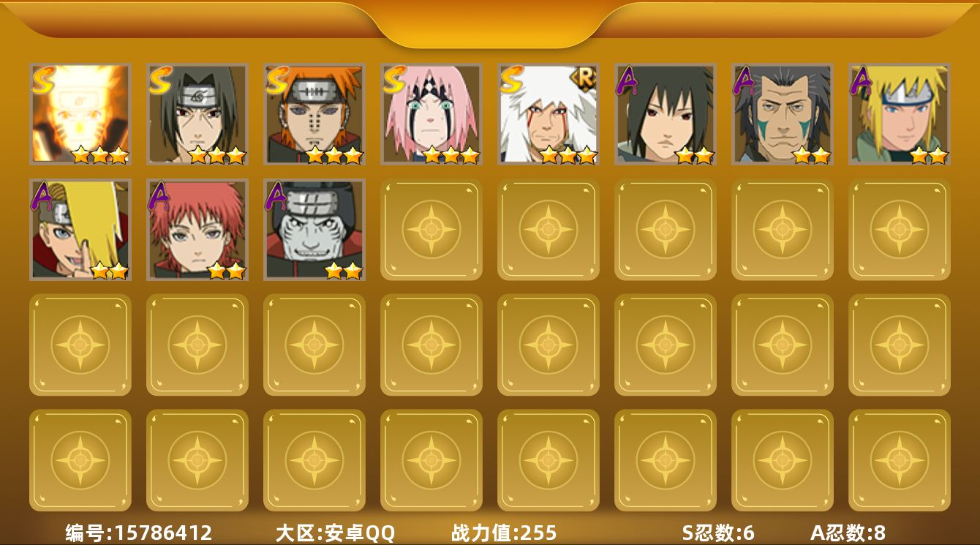
Task: Choose the red-haired A-rank ninja card
Action: tap(197, 229)
